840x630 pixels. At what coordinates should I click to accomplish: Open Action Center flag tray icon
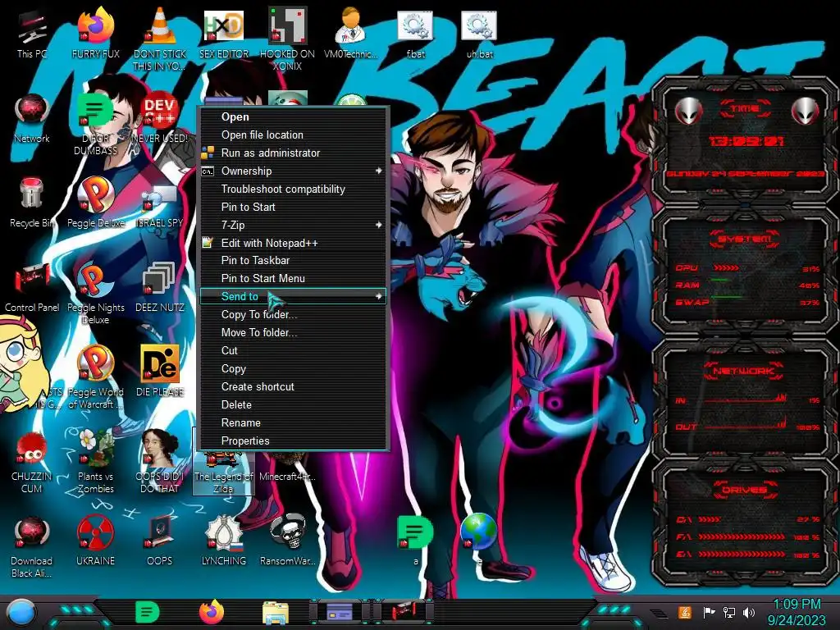pos(710,612)
